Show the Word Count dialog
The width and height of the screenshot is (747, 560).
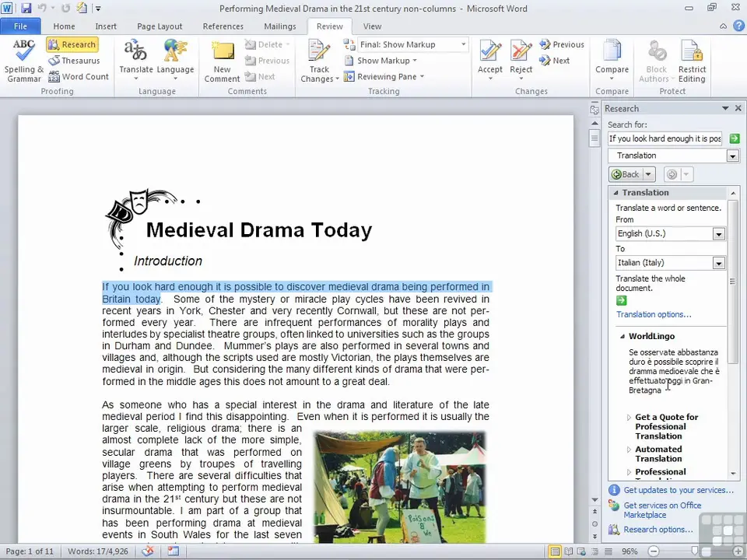pos(79,76)
